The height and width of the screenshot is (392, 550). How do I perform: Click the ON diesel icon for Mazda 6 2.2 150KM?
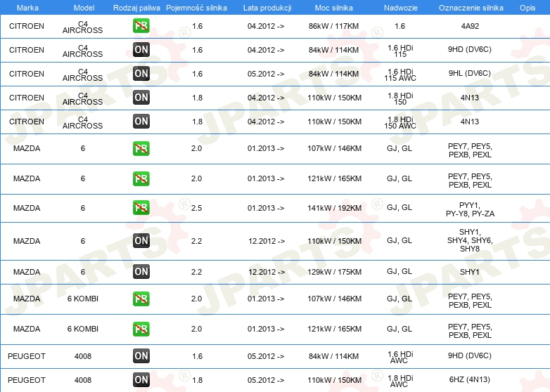point(141,241)
